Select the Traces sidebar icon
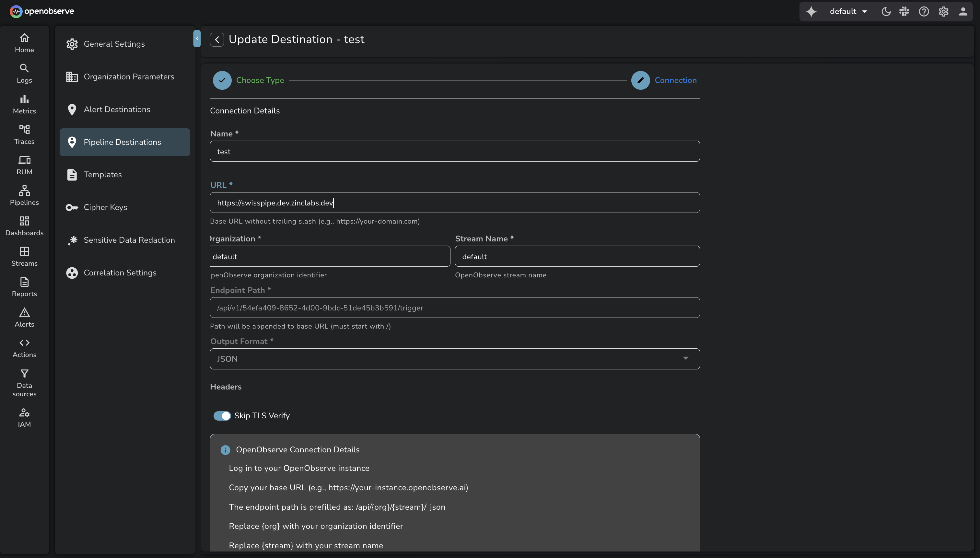Viewport: 980px width, 558px height. (24, 134)
